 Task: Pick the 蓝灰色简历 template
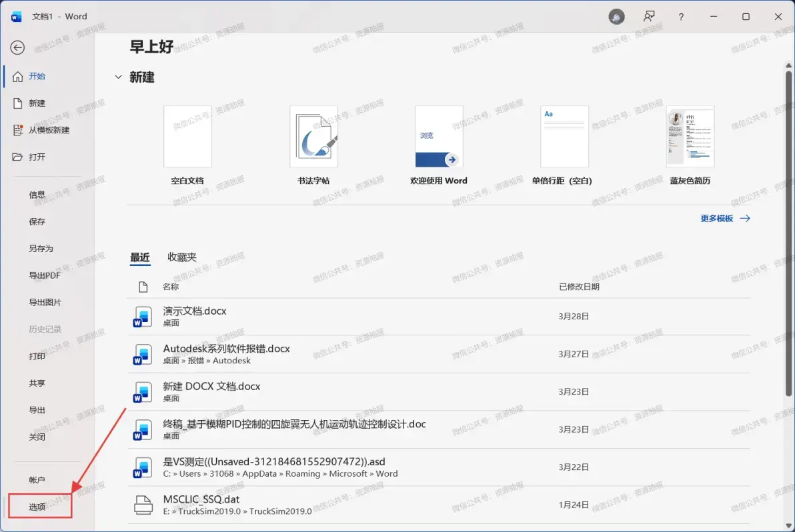(690, 136)
